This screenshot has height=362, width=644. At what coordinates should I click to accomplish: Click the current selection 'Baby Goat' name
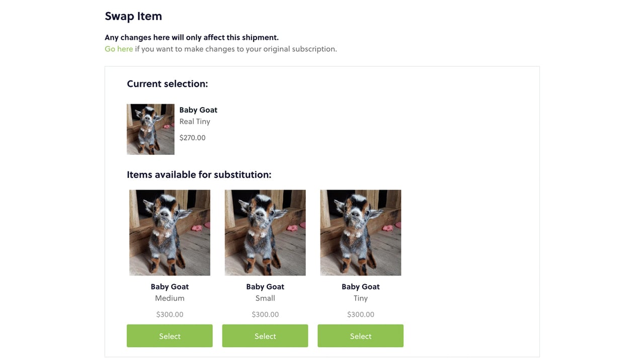(x=198, y=110)
